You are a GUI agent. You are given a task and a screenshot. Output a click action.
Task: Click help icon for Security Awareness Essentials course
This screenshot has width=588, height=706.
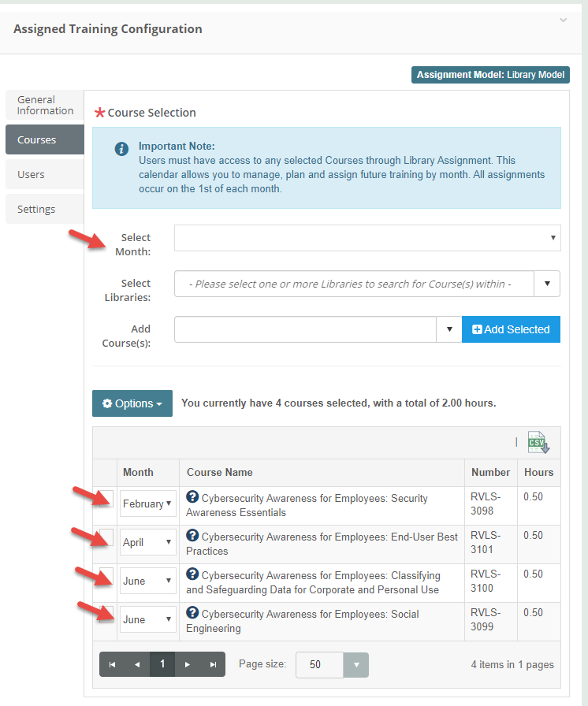click(192, 497)
